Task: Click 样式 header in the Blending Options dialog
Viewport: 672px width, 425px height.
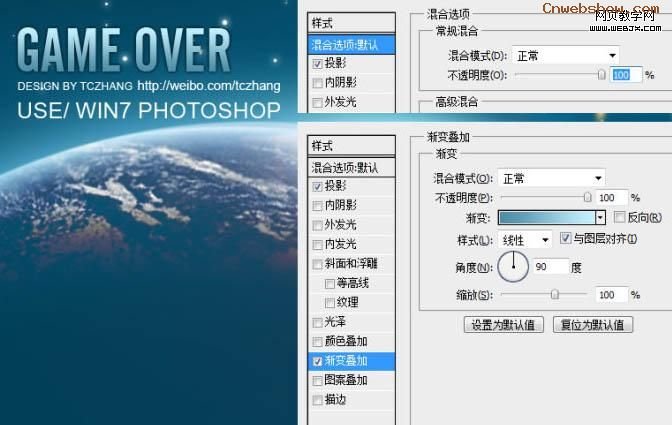Action: coord(351,23)
